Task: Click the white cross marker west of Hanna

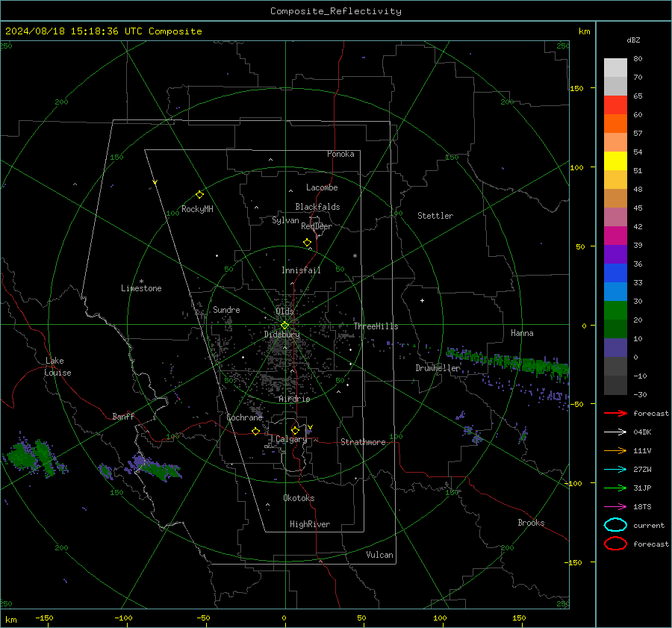Action: pos(422,300)
